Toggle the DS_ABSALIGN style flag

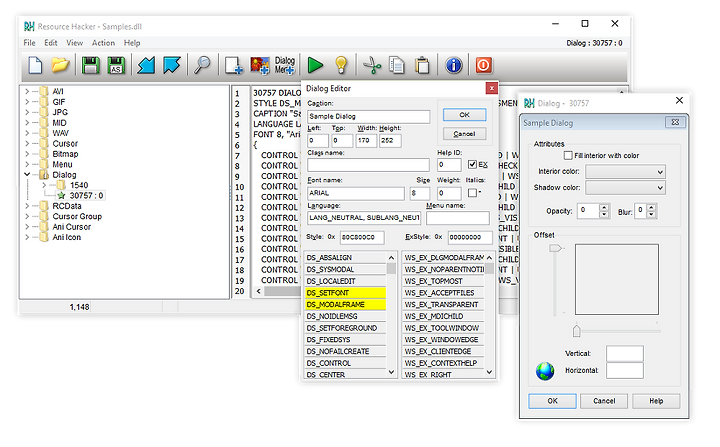click(345, 257)
